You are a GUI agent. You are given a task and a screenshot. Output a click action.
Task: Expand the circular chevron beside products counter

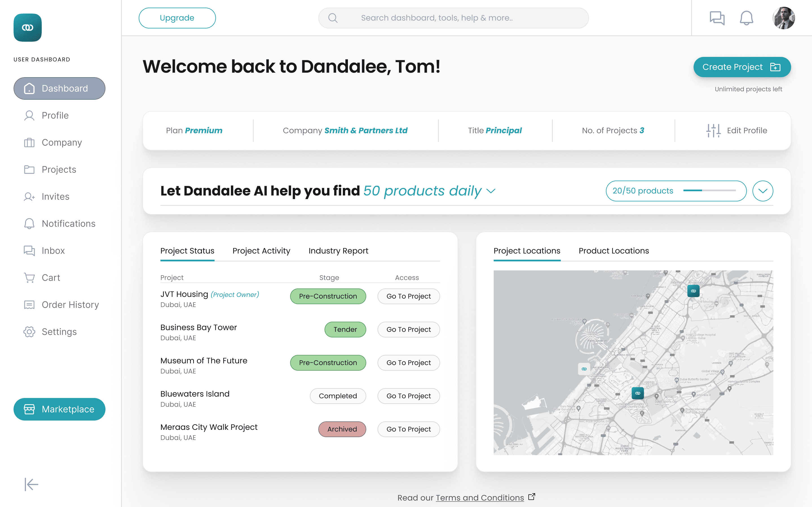point(763,191)
